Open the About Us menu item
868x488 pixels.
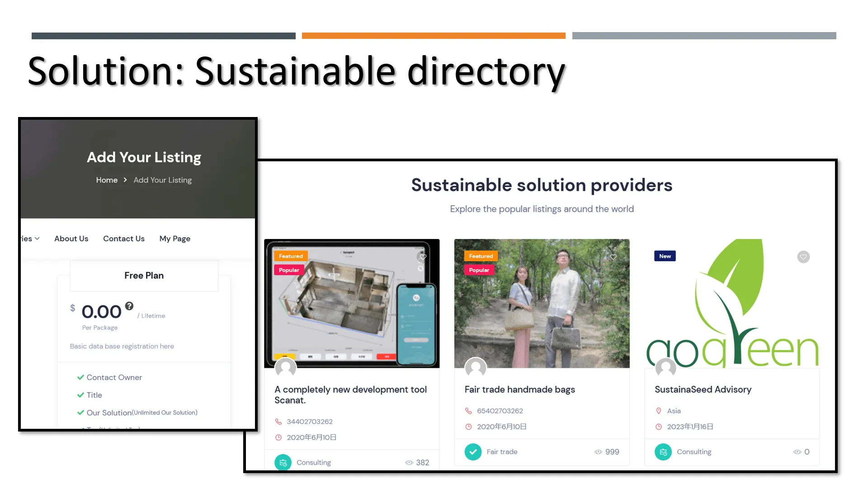point(71,239)
